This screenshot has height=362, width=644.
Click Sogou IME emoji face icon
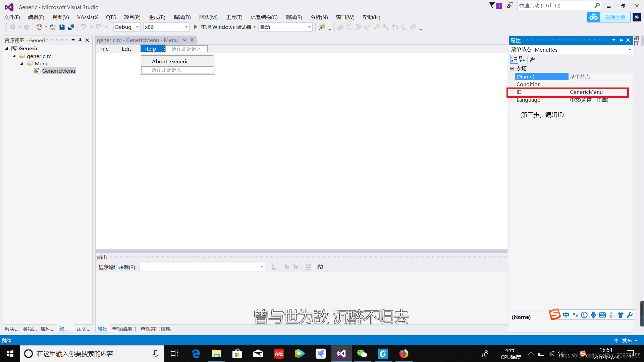[x=584, y=315]
